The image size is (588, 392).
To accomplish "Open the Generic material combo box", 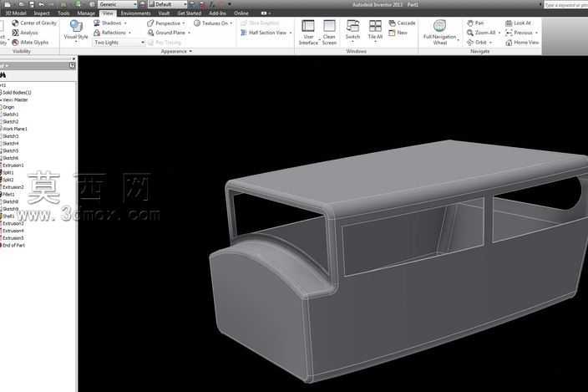I will (118, 4).
